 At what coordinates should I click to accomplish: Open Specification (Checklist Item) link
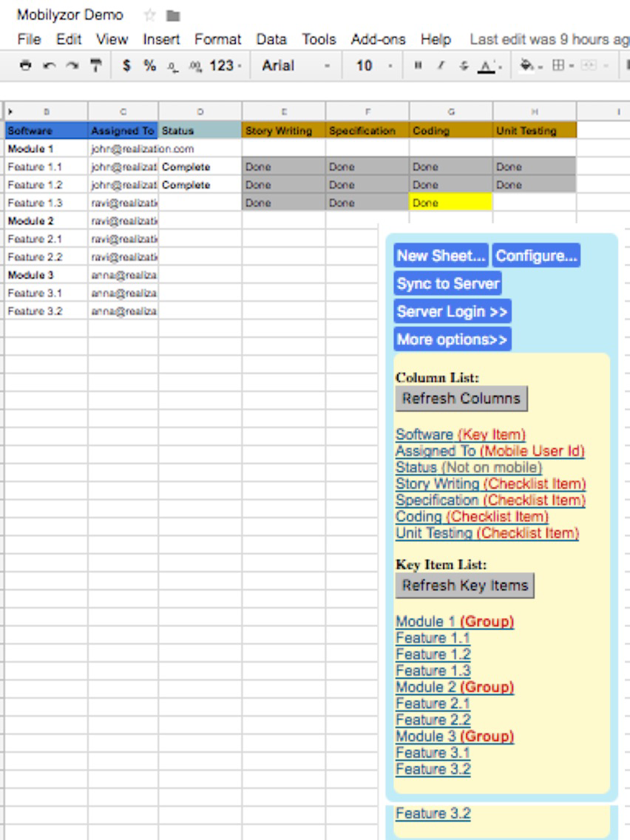(491, 501)
